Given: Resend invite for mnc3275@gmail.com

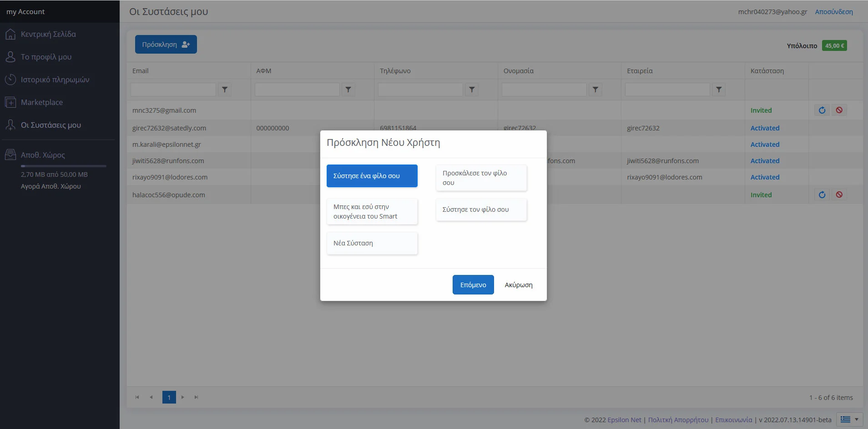Looking at the screenshot, I should (822, 110).
